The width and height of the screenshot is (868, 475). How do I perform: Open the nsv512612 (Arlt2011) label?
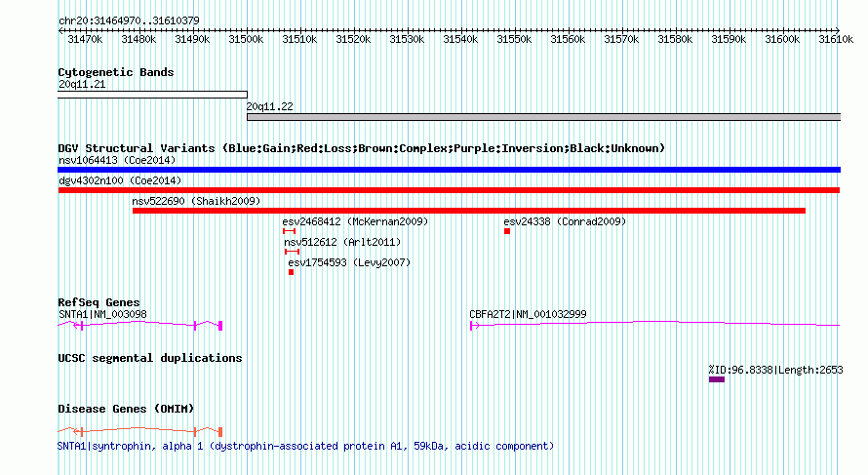coord(342,243)
